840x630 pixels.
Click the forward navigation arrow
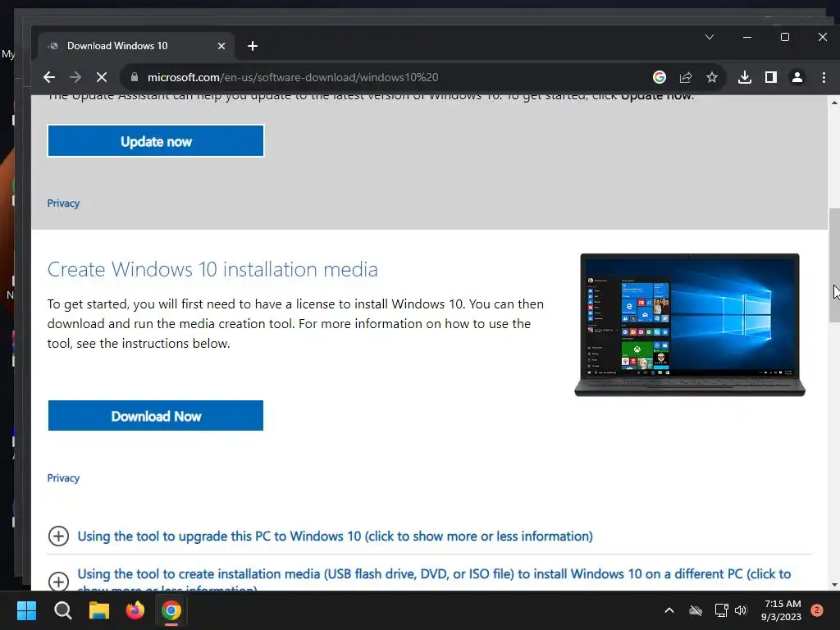75,77
